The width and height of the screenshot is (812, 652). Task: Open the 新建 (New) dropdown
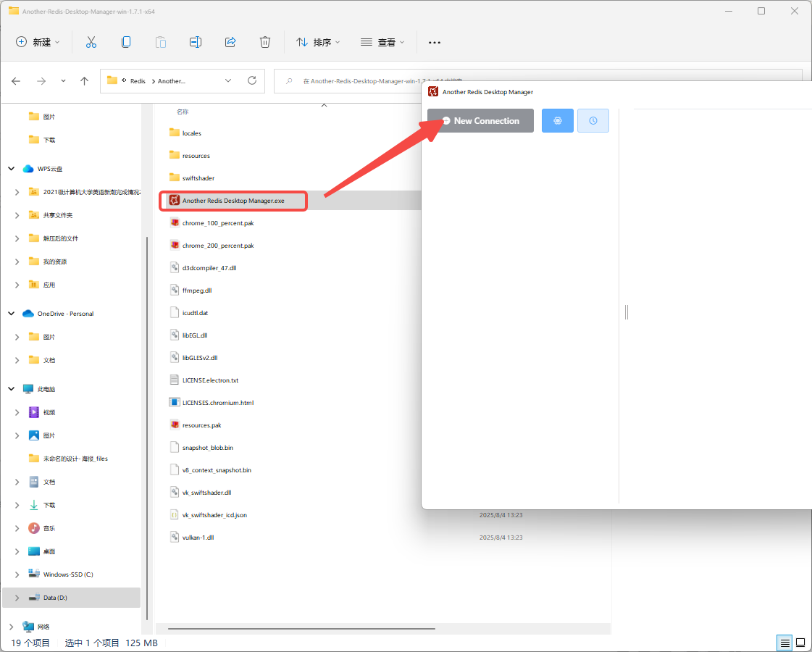pos(38,43)
